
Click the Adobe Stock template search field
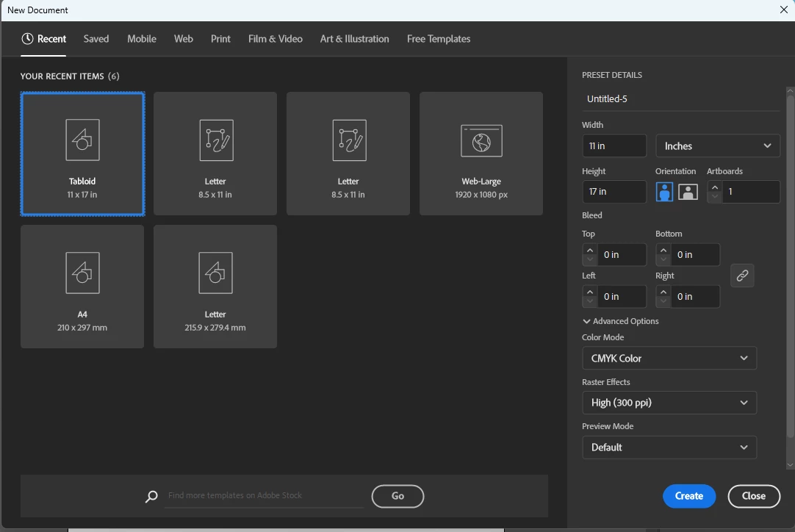(265, 495)
